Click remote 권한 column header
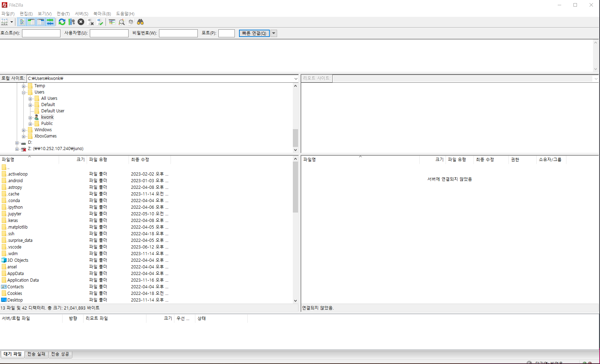This screenshot has height=364, width=600. [x=522, y=159]
